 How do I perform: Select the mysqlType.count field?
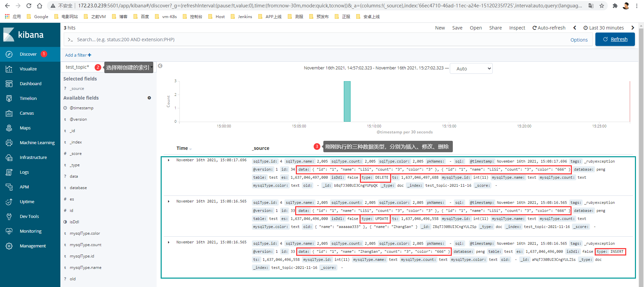[86, 245]
